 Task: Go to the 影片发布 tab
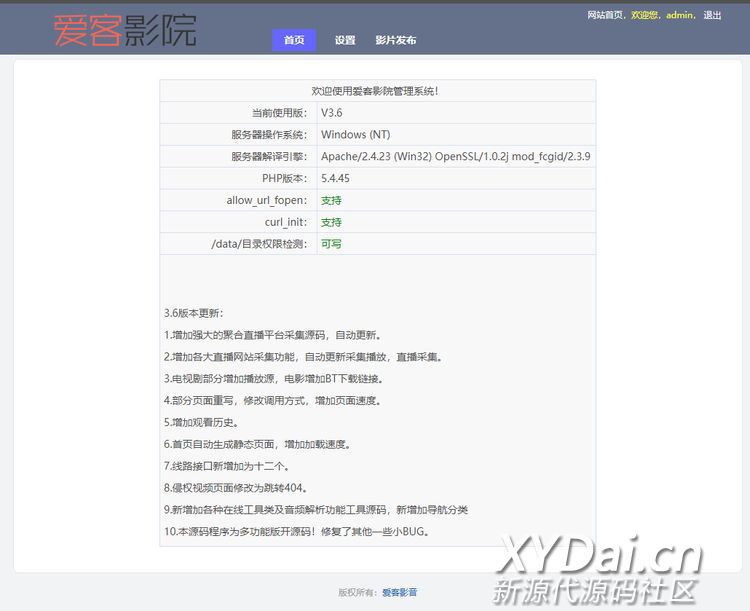pos(396,40)
